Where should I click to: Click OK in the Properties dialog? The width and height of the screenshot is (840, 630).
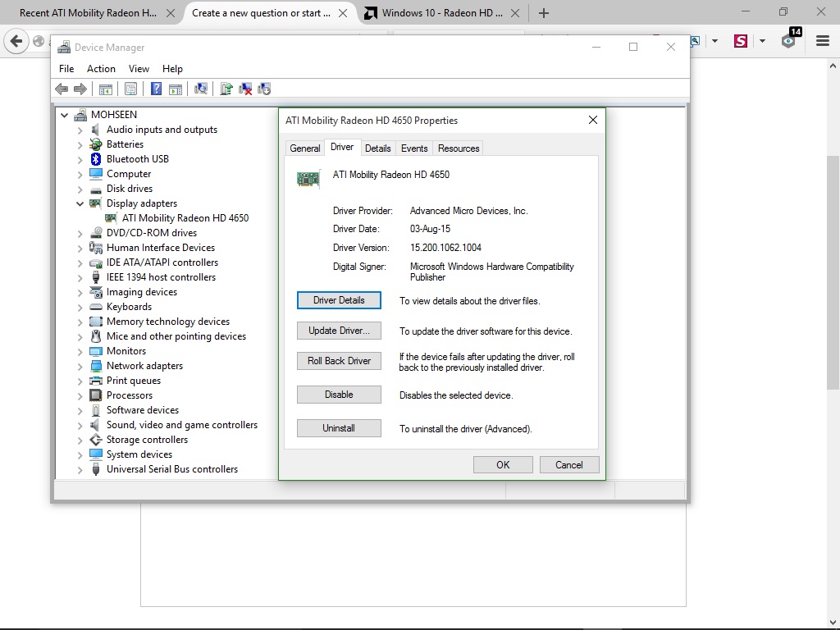point(503,465)
